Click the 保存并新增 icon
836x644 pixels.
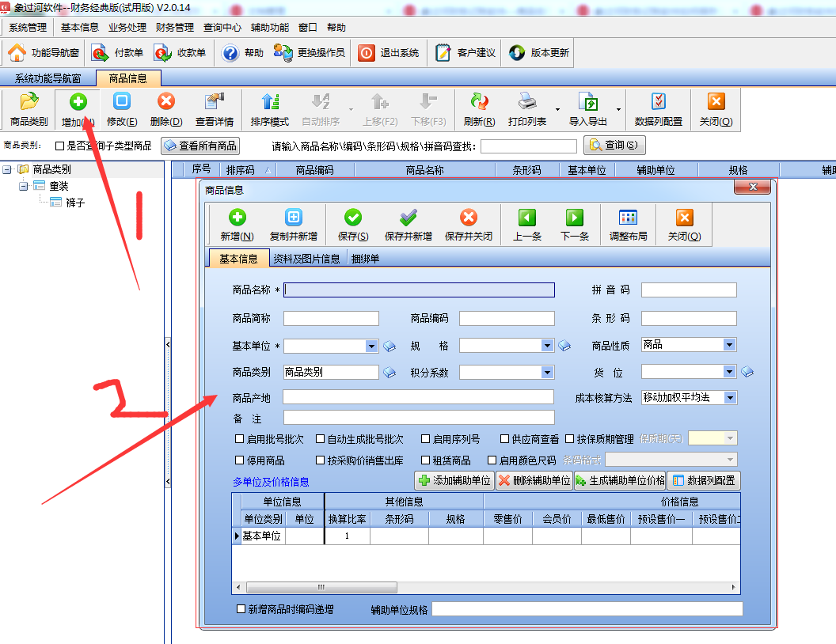(x=408, y=218)
